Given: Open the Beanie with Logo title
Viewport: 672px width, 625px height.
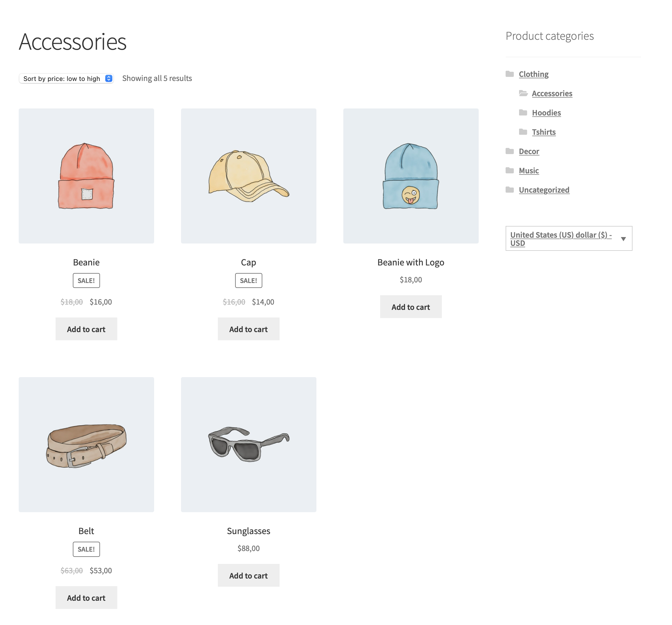Looking at the screenshot, I should pos(411,262).
